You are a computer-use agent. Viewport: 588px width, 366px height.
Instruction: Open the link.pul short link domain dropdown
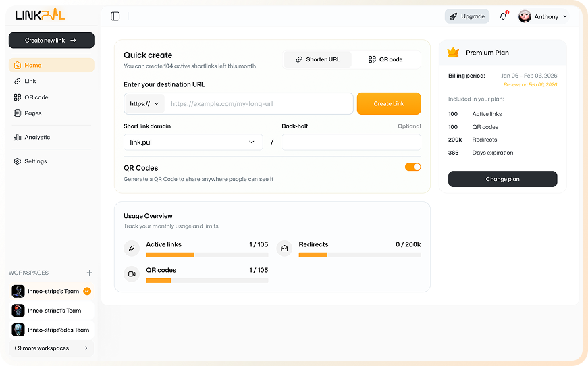193,142
